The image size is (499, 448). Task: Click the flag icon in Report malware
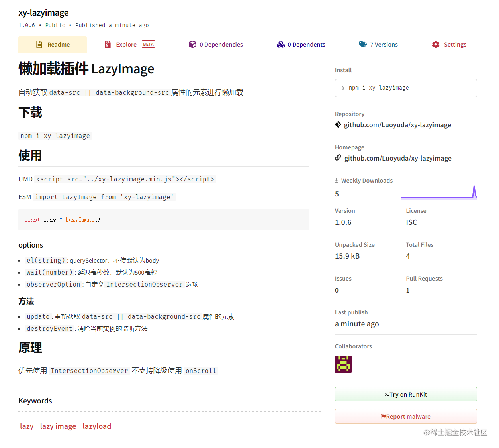pos(384,416)
